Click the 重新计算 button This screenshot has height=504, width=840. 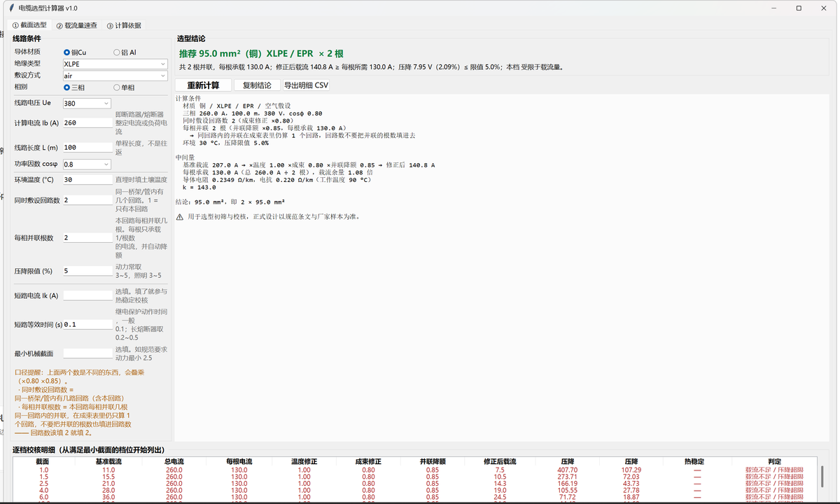[203, 85]
